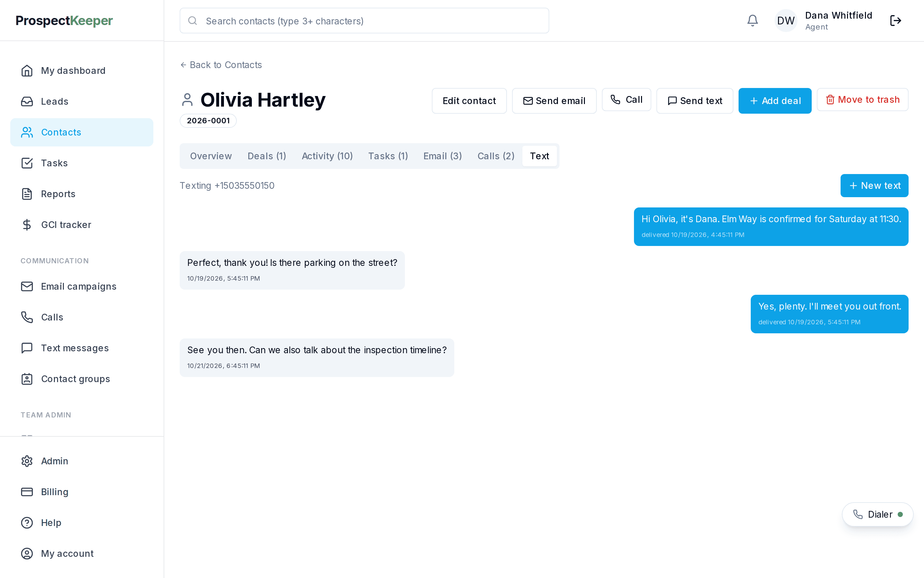This screenshot has width=924, height=578.
Task: Click the 'parking on the street' message
Action: (x=292, y=270)
